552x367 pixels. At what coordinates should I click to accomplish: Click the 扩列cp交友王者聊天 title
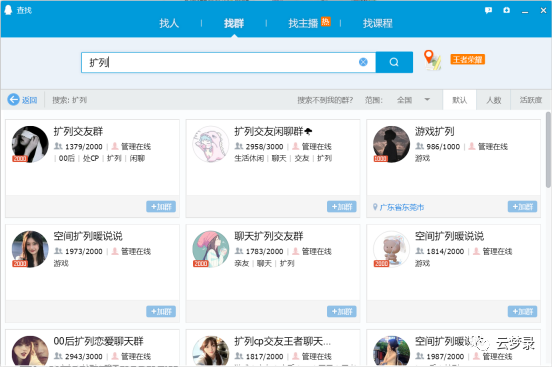coord(282,341)
